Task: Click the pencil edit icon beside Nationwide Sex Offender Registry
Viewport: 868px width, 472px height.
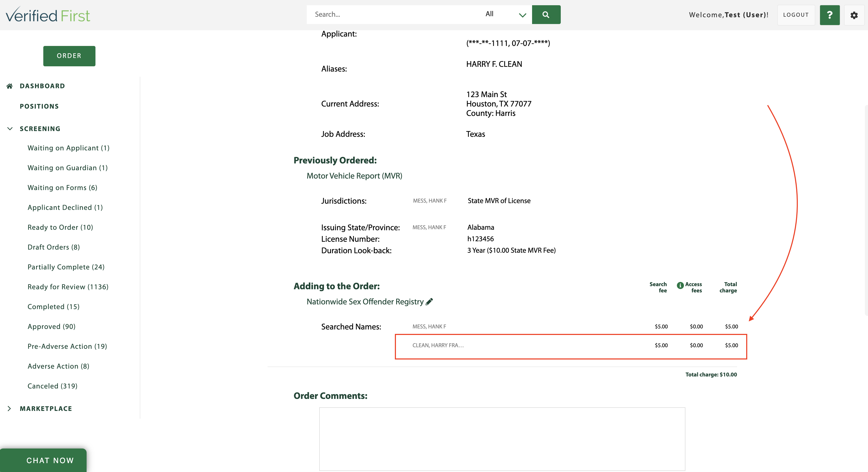Action: tap(429, 302)
